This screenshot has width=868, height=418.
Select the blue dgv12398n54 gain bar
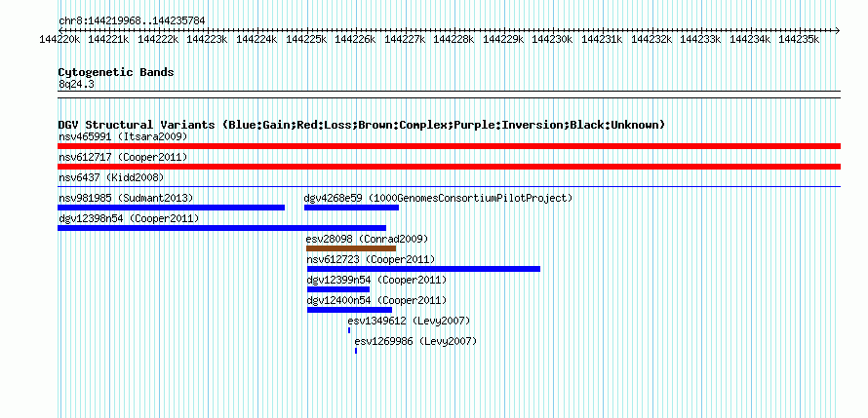[222, 228]
